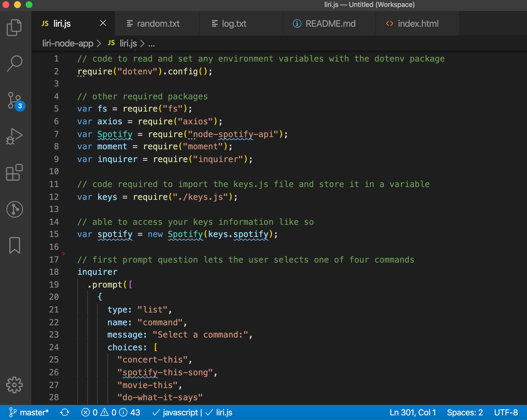Open the Explorer files view
This screenshot has height=420, width=527.
14,28
